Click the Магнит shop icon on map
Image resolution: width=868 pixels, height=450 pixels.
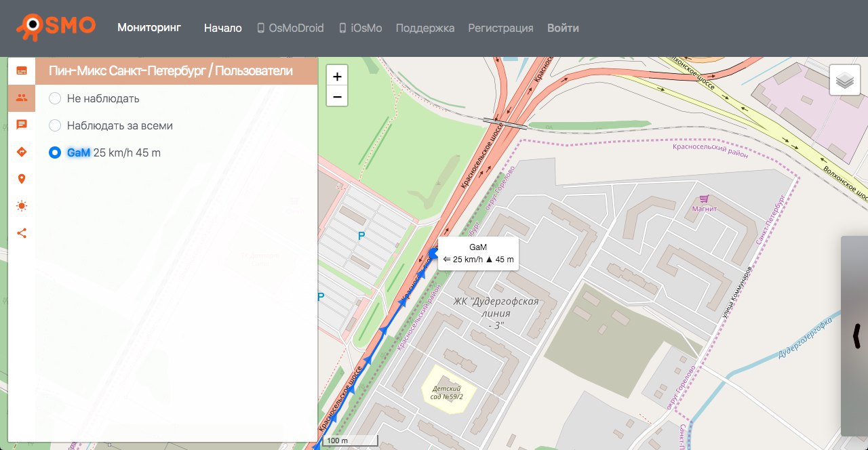coord(704,199)
